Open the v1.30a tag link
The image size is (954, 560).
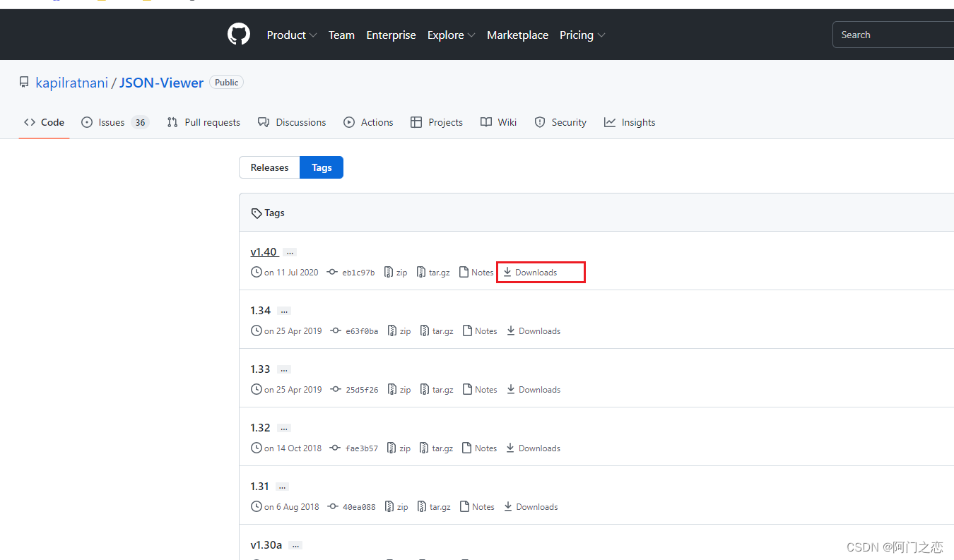pyautogui.click(x=266, y=545)
